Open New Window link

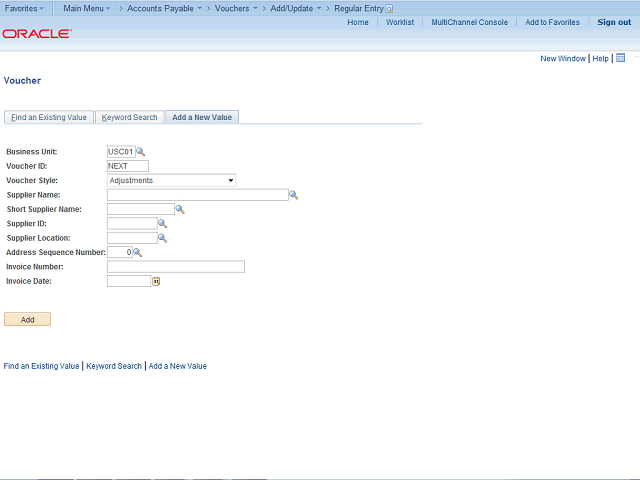point(563,58)
